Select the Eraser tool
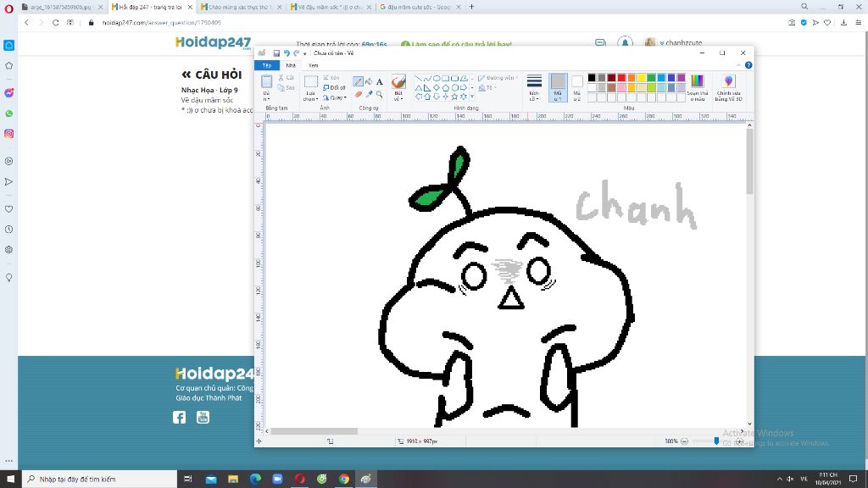The width and height of the screenshot is (868, 488). pyautogui.click(x=359, y=94)
